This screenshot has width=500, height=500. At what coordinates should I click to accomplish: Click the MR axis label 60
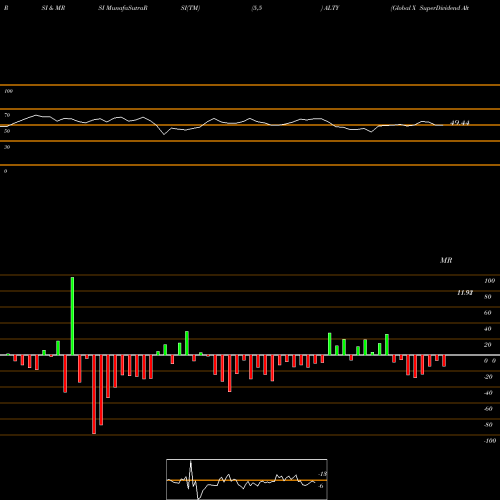coord(488,313)
